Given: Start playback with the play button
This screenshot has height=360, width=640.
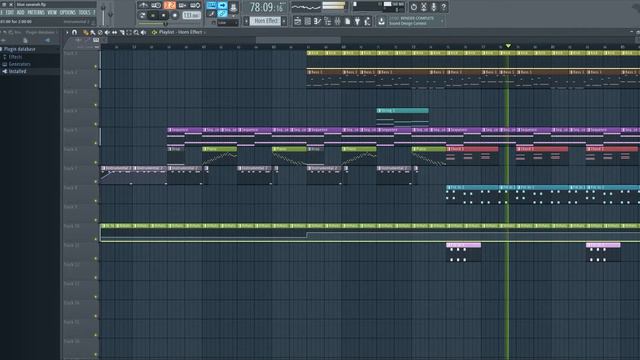Looking at the screenshot, I should point(152,15).
